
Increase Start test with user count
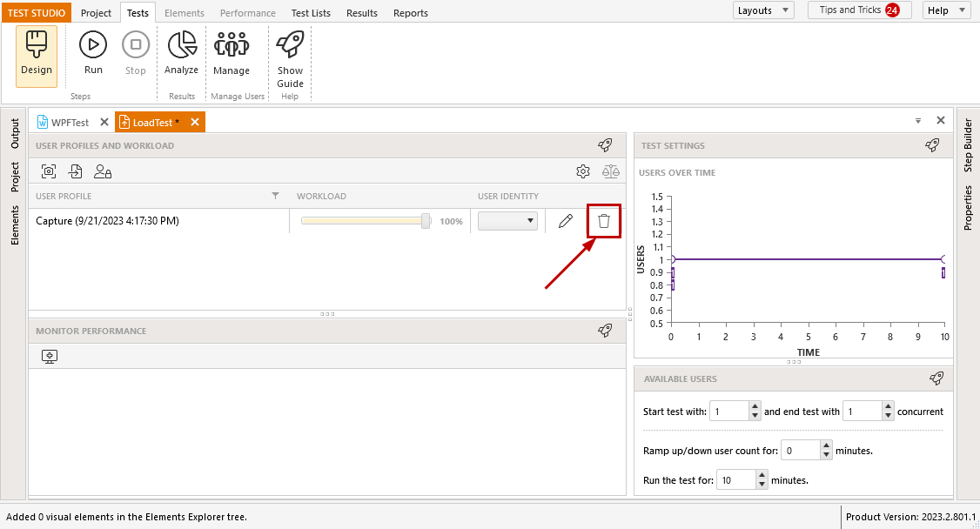click(755, 406)
